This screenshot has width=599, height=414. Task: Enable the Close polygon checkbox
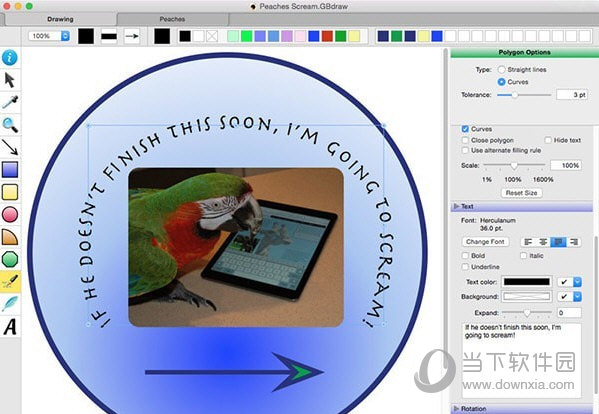(465, 140)
